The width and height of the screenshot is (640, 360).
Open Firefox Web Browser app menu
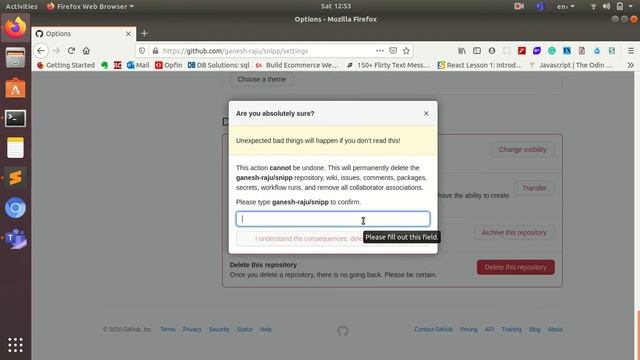coord(90,6)
